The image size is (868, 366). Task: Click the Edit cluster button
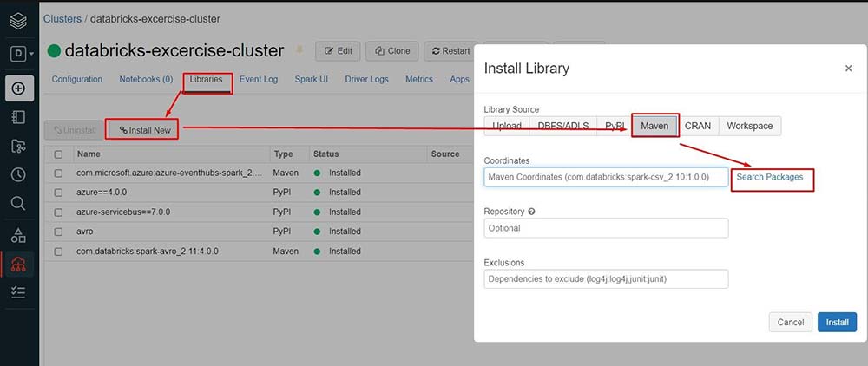tap(338, 51)
